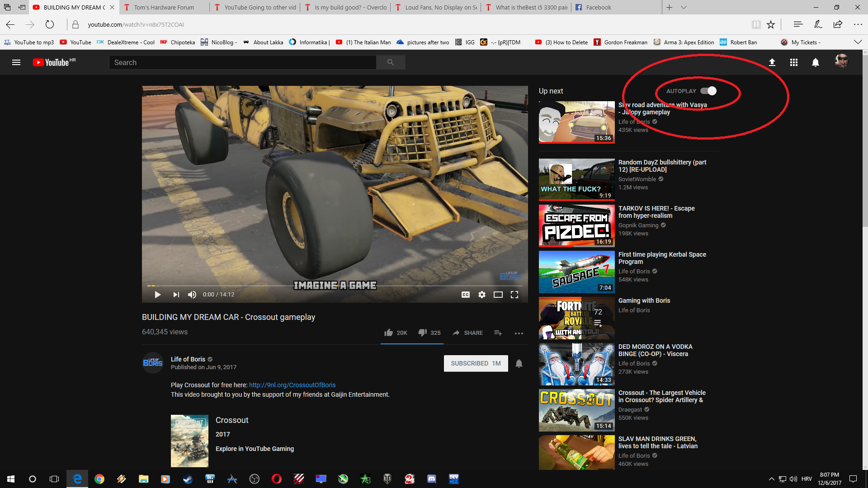Open the Edge Hub panel

click(798, 24)
